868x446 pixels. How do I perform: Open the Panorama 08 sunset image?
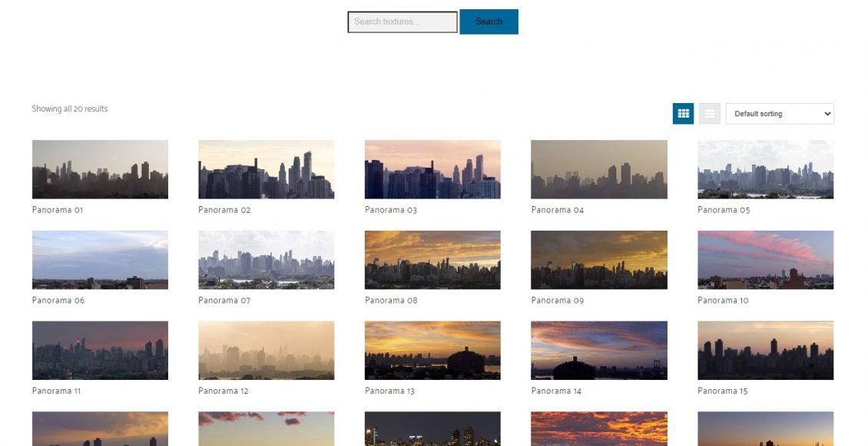click(x=432, y=260)
